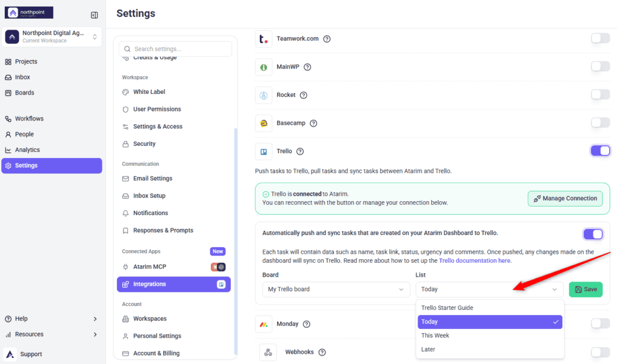Collapse the sidebar with the panel icon
This screenshot has width=617, height=364.
click(95, 15)
